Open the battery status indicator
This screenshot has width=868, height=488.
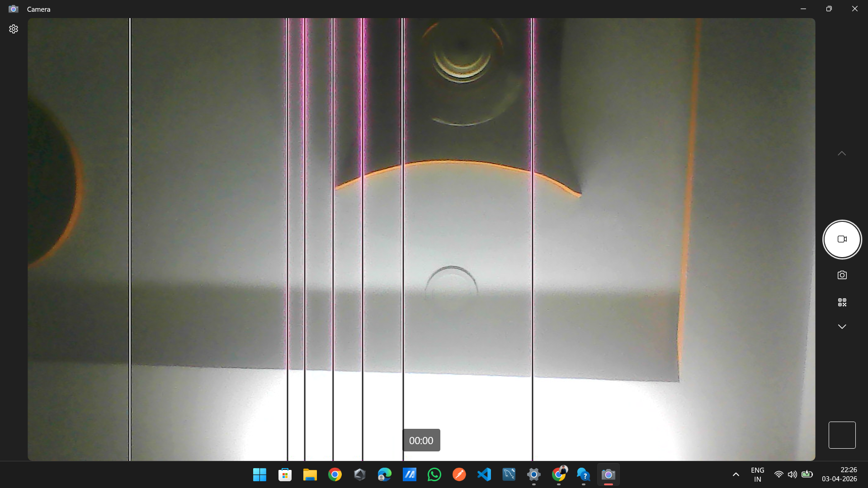point(807,474)
